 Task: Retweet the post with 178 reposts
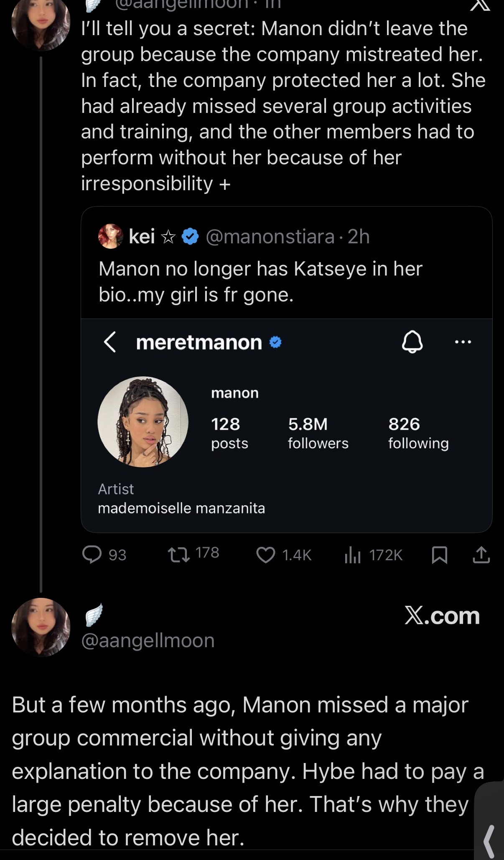pos(179,555)
